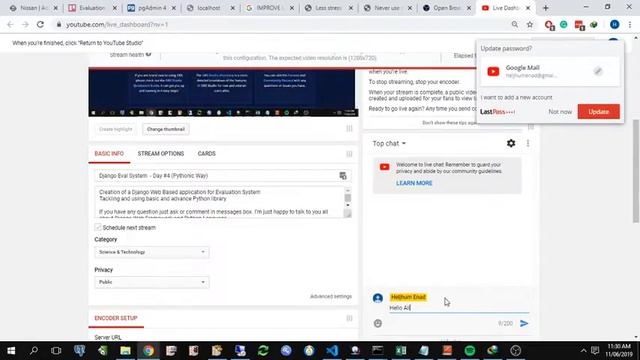The width and height of the screenshot is (640, 360).
Task: Open Excel from taskbar
Action: (x=401, y=350)
